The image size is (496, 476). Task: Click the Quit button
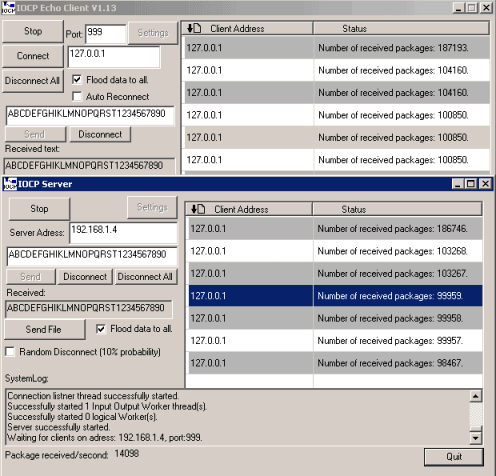(x=454, y=457)
